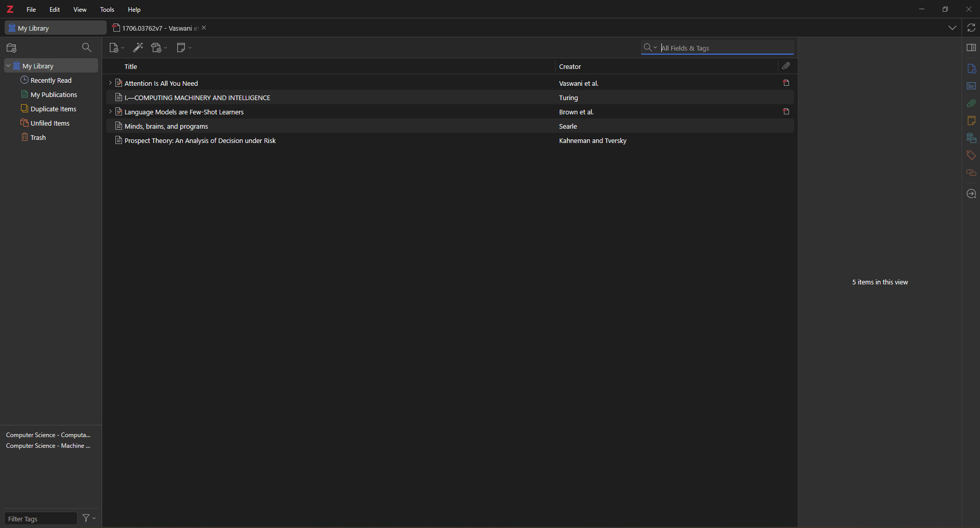
Task: Select Unfiled Items in the collection tree
Action: pos(50,124)
